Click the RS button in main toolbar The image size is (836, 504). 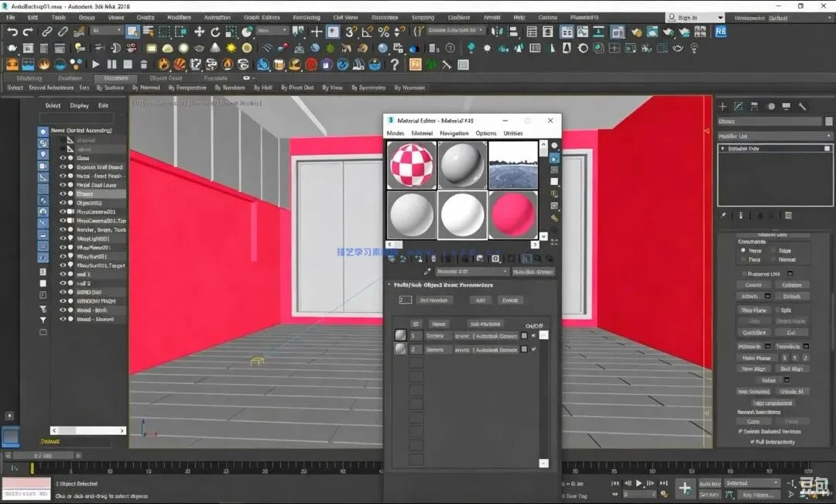[x=721, y=32]
